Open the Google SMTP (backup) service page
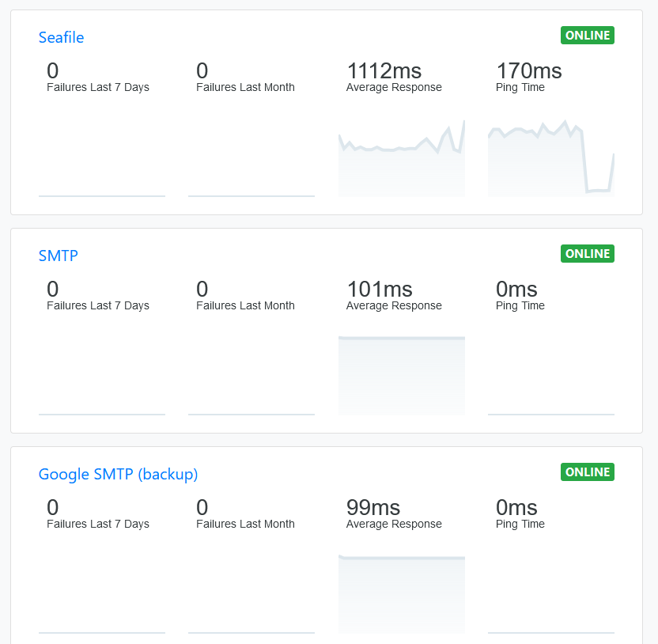 tap(118, 474)
